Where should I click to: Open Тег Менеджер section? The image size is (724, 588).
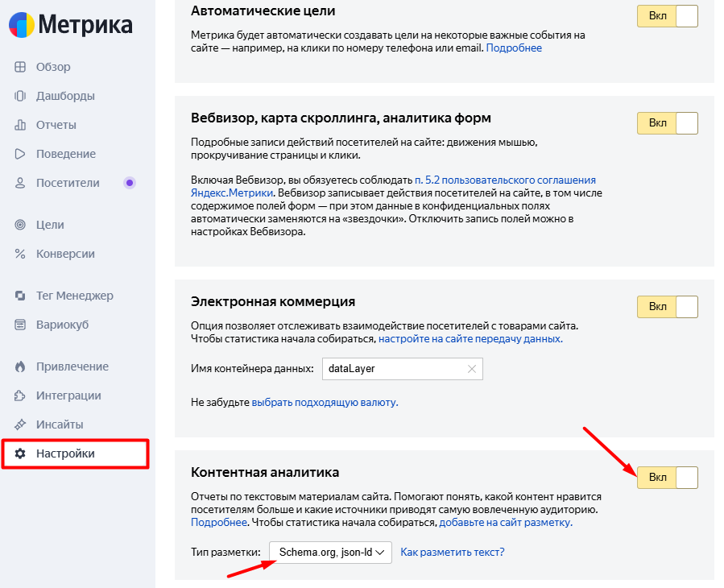[x=75, y=296]
